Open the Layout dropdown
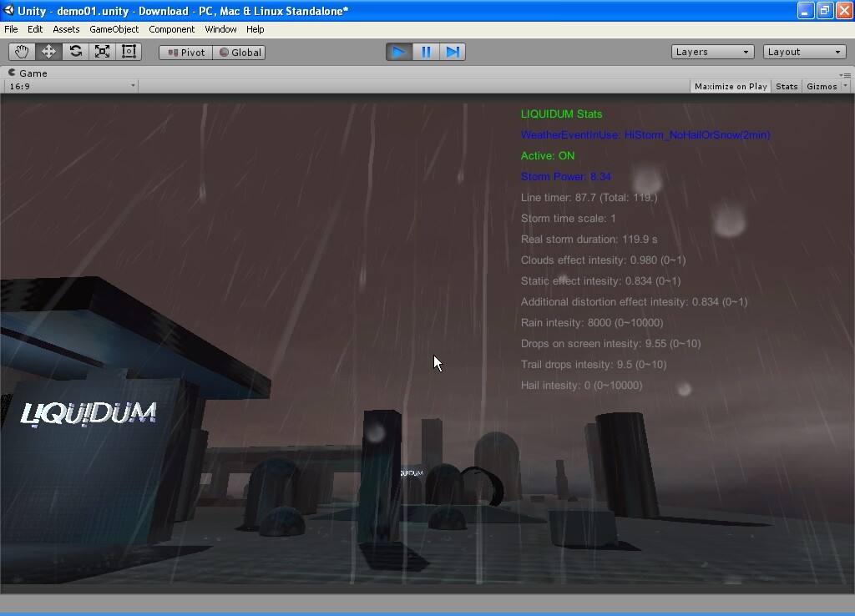 click(x=803, y=51)
